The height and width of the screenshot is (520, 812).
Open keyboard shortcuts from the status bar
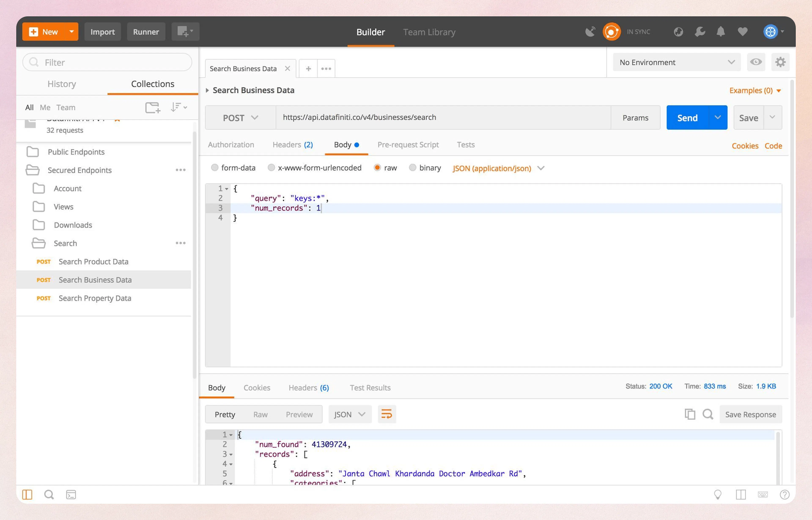click(763, 494)
